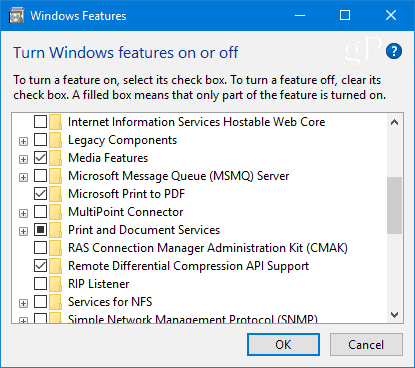Check the Legacy Components checkbox
Screen dimensions: 415x368
40,140
